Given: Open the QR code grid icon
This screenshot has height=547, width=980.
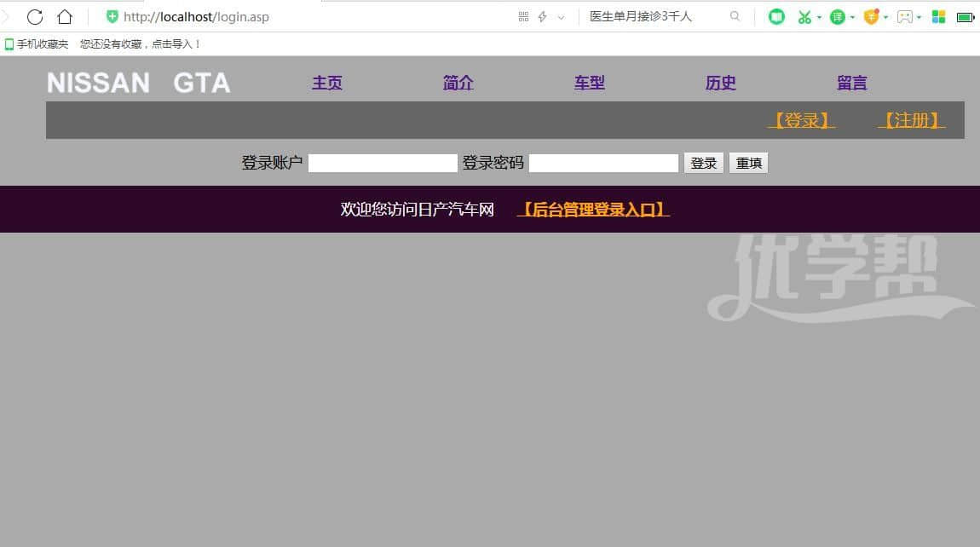Looking at the screenshot, I should (x=523, y=17).
